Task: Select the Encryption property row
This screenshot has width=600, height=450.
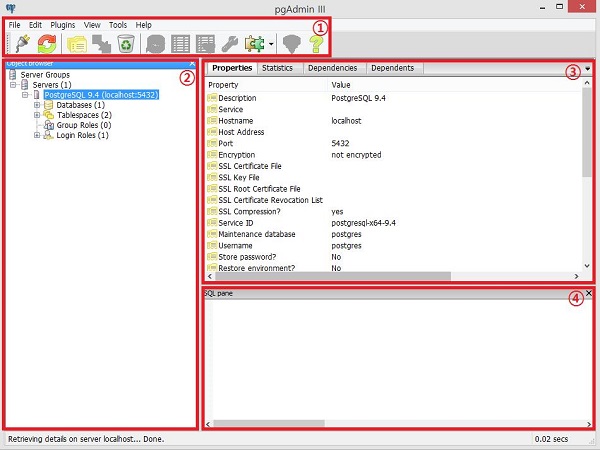Action: pyautogui.click(x=394, y=155)
